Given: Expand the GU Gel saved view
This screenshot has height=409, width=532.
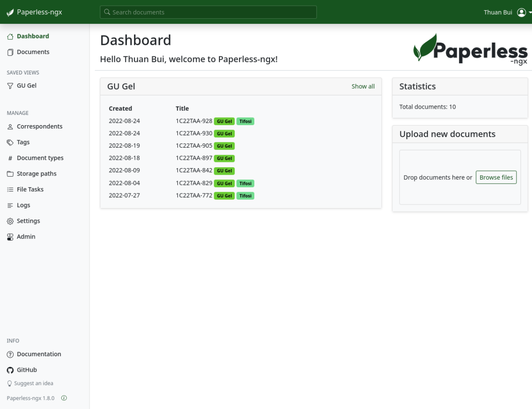Looking at the screenshot, I should point(27,85).
